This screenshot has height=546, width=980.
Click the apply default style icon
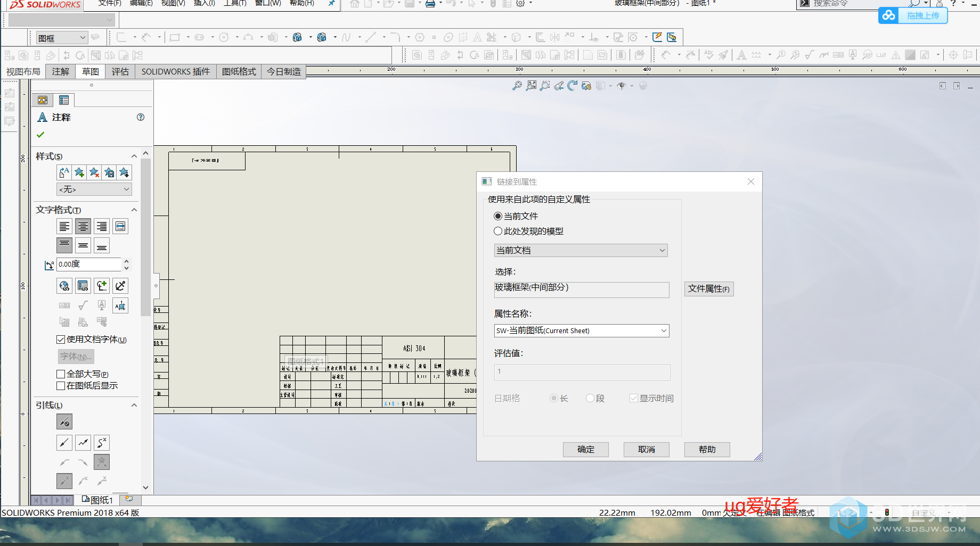[64, 172]
